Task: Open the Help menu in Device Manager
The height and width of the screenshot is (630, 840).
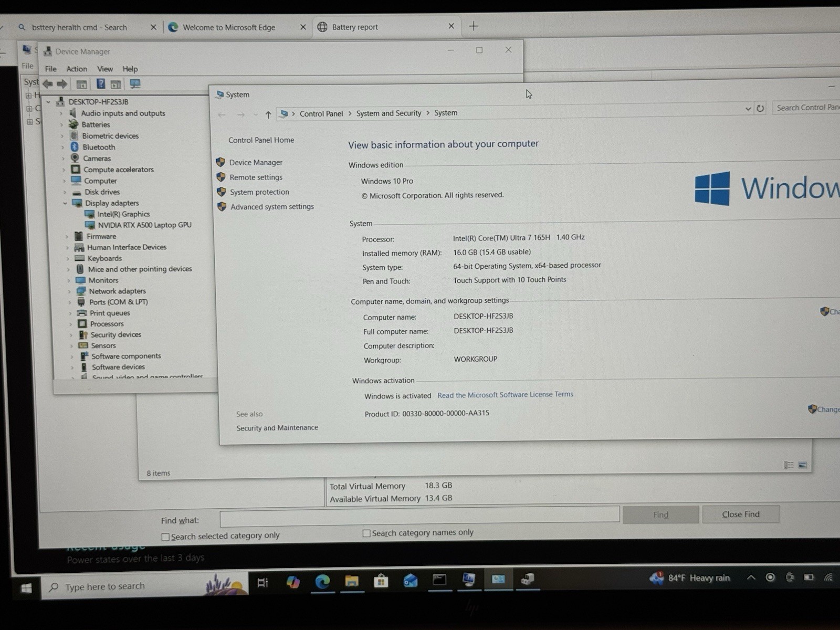Action: coord(130,69)
